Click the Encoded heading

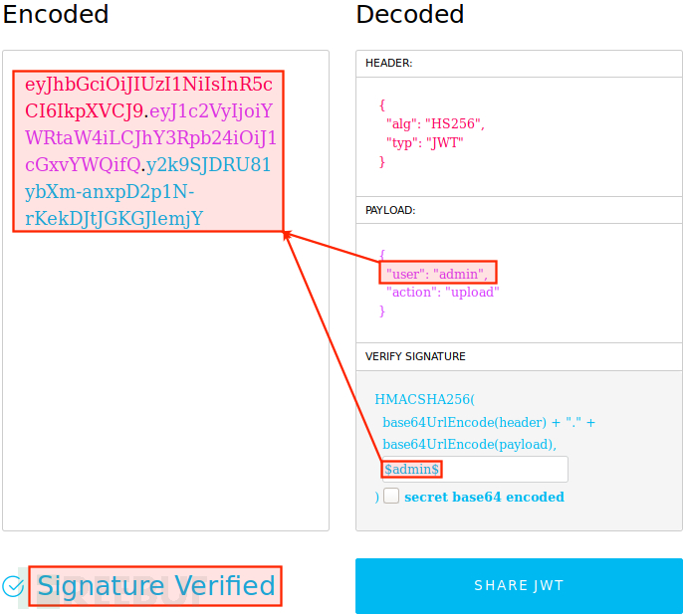[x=56, y=14]
